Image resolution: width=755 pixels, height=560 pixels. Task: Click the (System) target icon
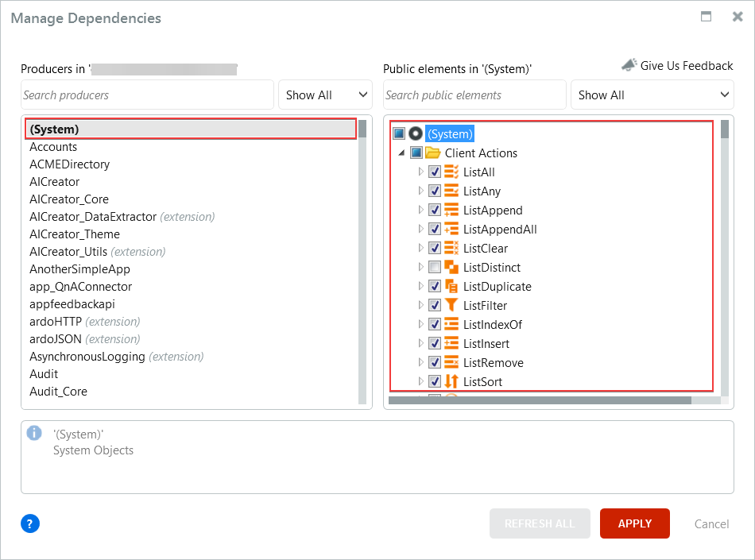416,133
